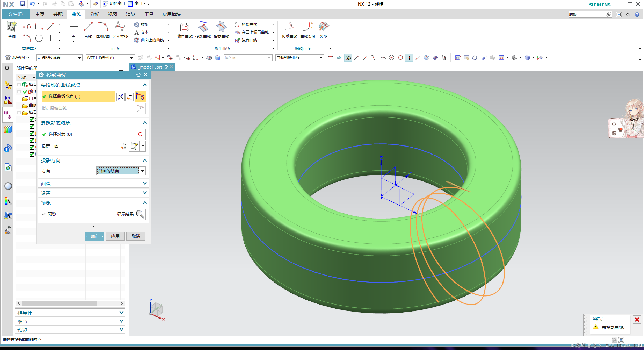Switch to the 分析 ribbon tab
This screenshot has height=350, width=644.
[94, 14]
